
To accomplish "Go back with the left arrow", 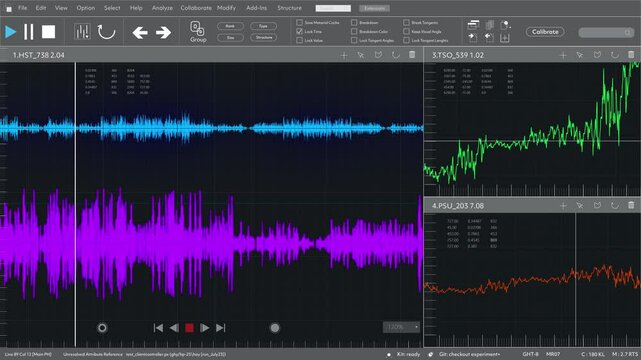I will (x=140, y=32).
